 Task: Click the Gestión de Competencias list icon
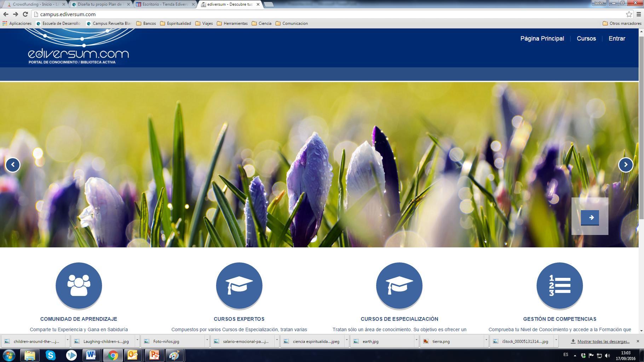coord(559,285)
